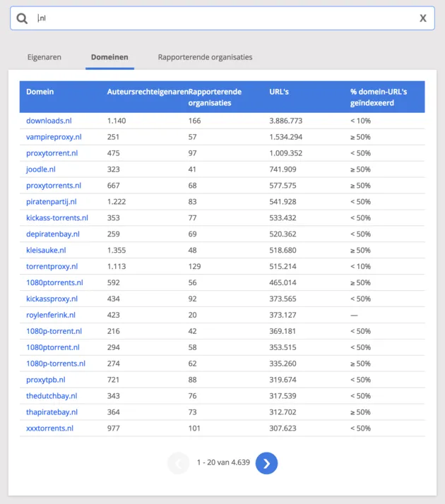Open the kickassproxy.nl link
This screenshot has height=504, width=445.
[x=52, y=299]
